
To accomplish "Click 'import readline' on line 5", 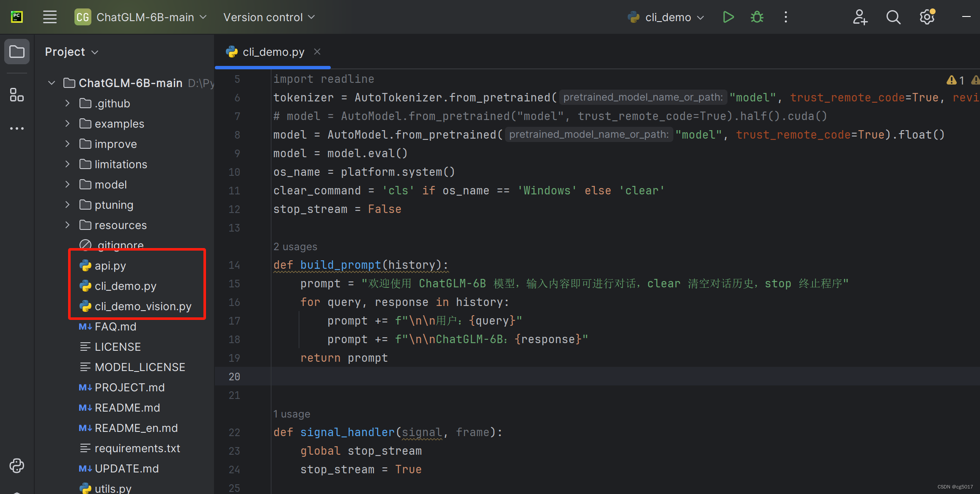I will click(324, 79).
